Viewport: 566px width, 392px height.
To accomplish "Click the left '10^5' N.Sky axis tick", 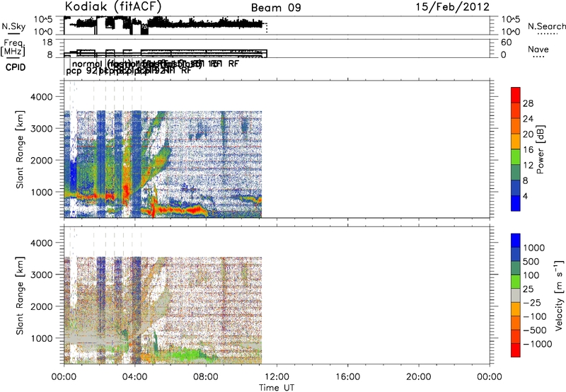I will tap(43, 19).
